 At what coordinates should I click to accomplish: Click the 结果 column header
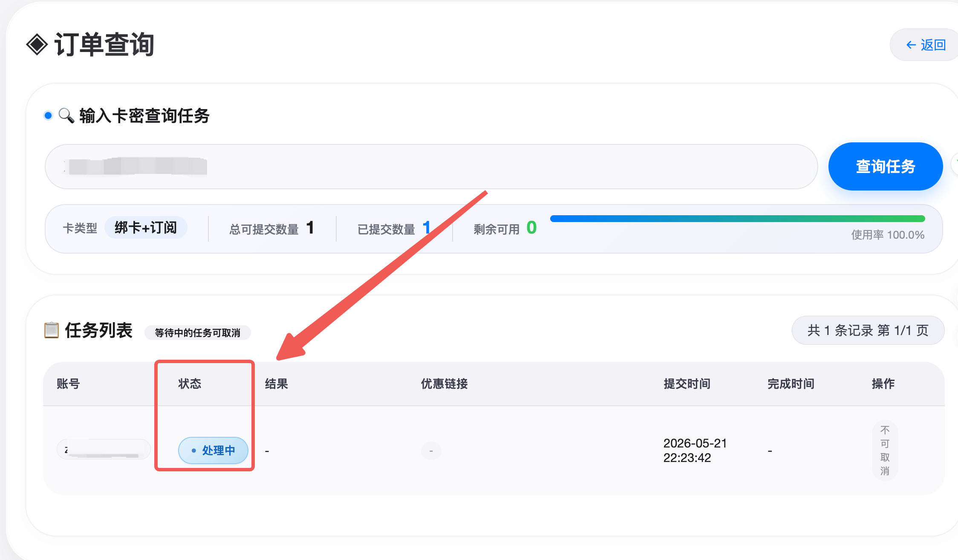point(277,384)
